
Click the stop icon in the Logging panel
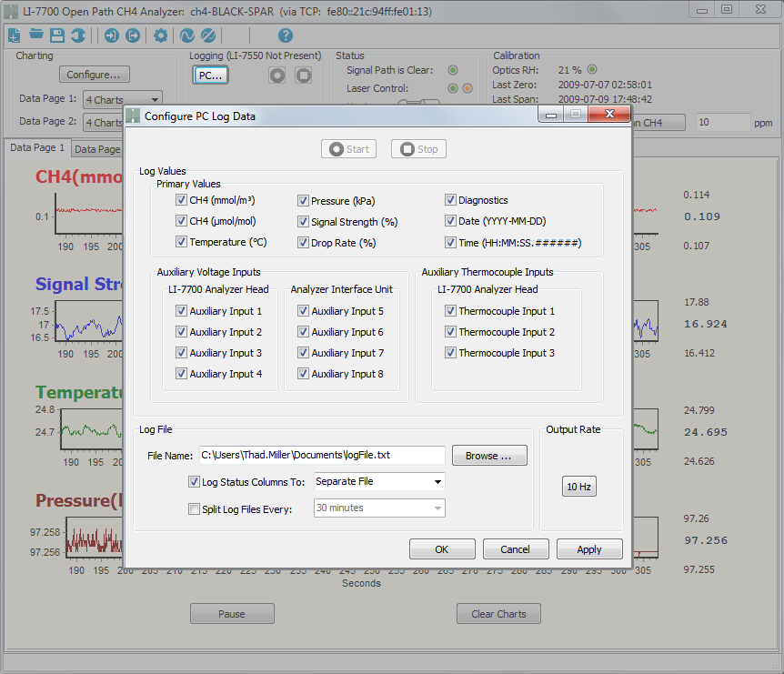[303, 75]
